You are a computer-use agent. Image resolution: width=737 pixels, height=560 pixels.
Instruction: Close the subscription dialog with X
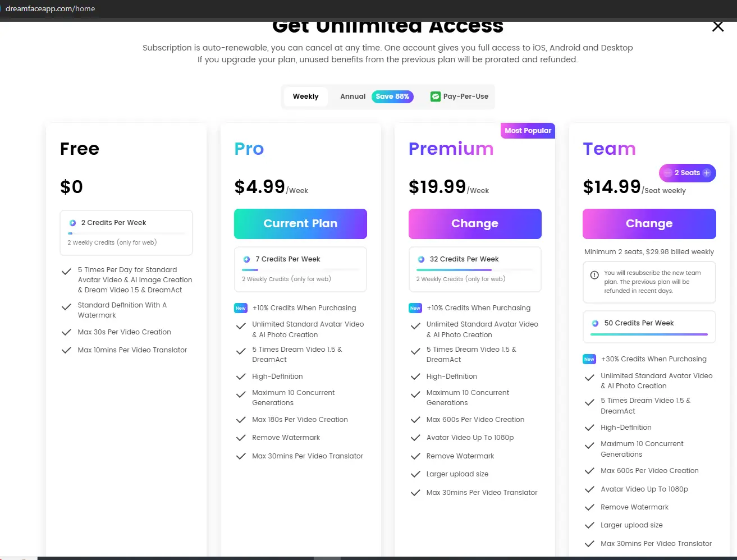pyautogui.click(x=717, y=26)
